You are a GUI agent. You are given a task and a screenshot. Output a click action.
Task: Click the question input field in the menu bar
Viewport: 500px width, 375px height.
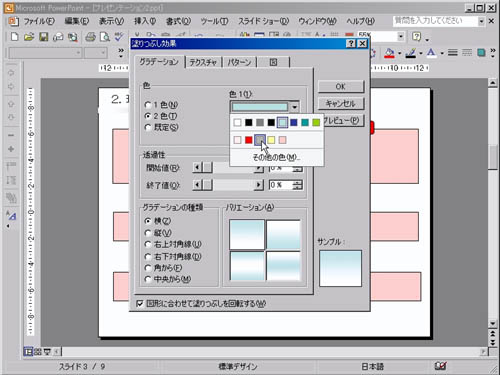pos(435,21)
